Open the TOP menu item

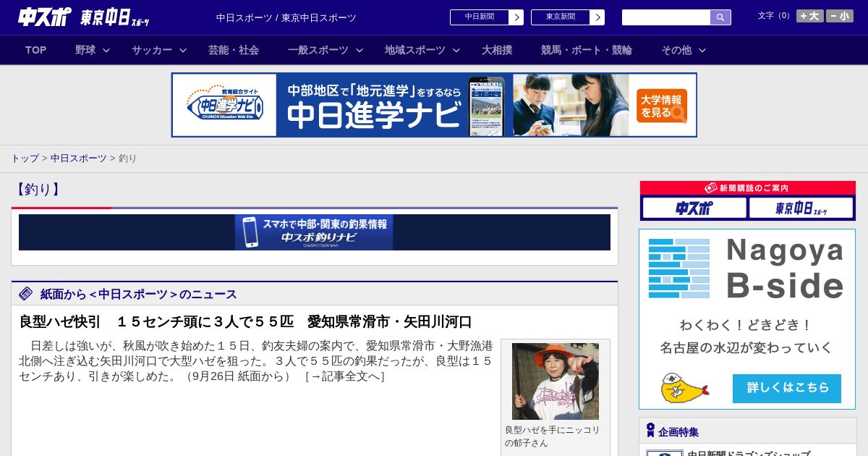pyautogui.click(x=36, y=50)
